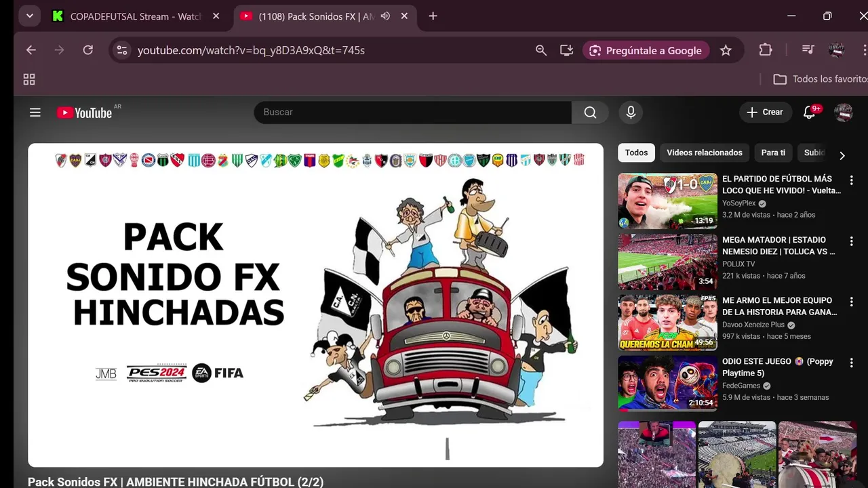
Task: Open the apps grid in bookmarks bar
Action: (29, 79)
